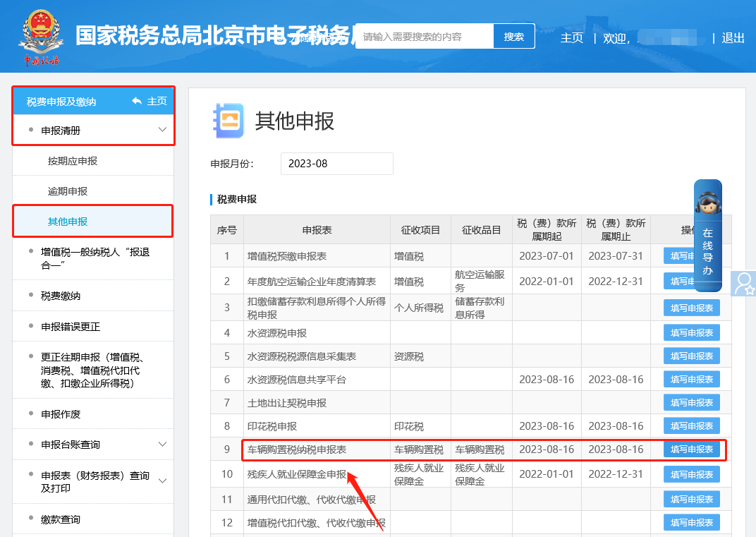
Task: Click 填写申报表 for 增值税代扣代缴、代收代缴申报
Action: (x=691, y=522)
